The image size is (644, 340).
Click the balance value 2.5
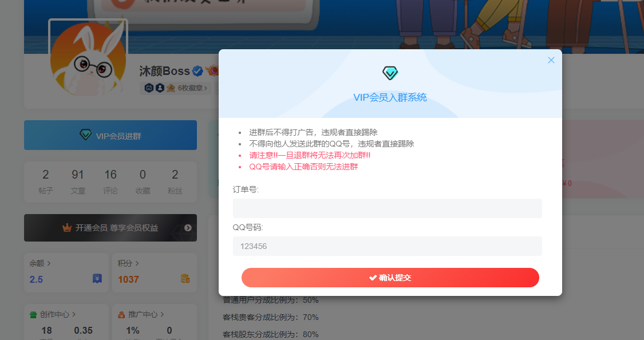[36, 280]
